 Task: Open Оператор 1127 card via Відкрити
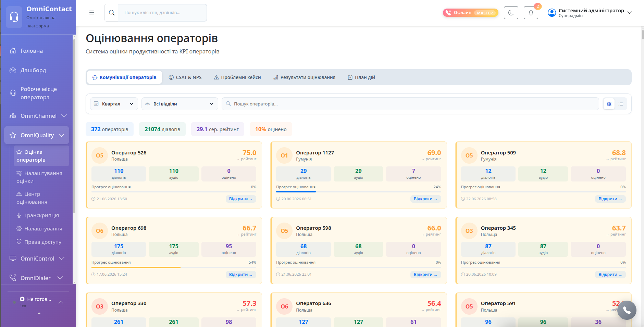point(425,199)
